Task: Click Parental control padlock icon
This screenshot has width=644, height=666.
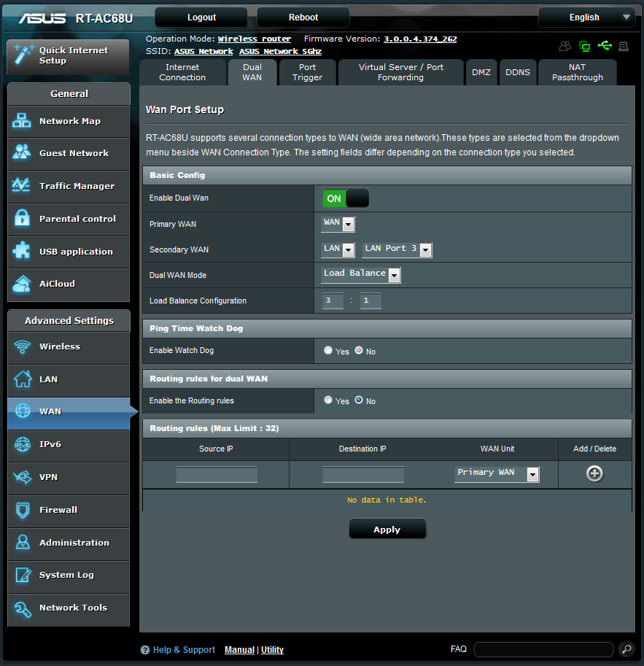Action: click(x=22, y=218)
